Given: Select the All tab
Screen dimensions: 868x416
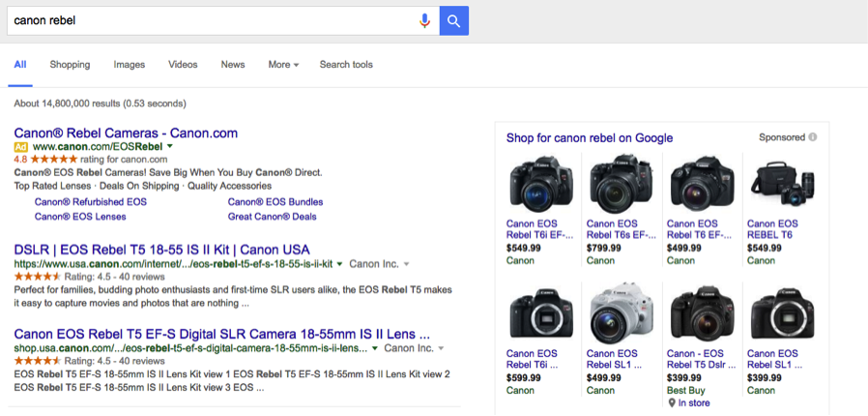Looking at the screenshot, I should (20, 65).
